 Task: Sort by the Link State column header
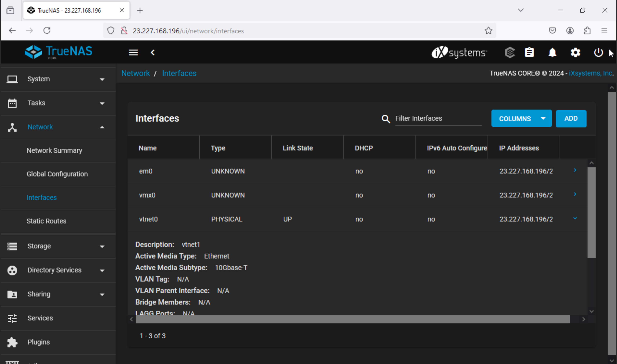pyautogui.click(x=298, y=148)
